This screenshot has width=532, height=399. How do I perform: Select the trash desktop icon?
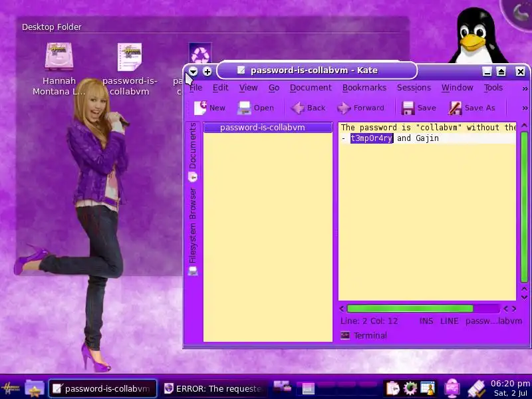(x=200, y=54)
